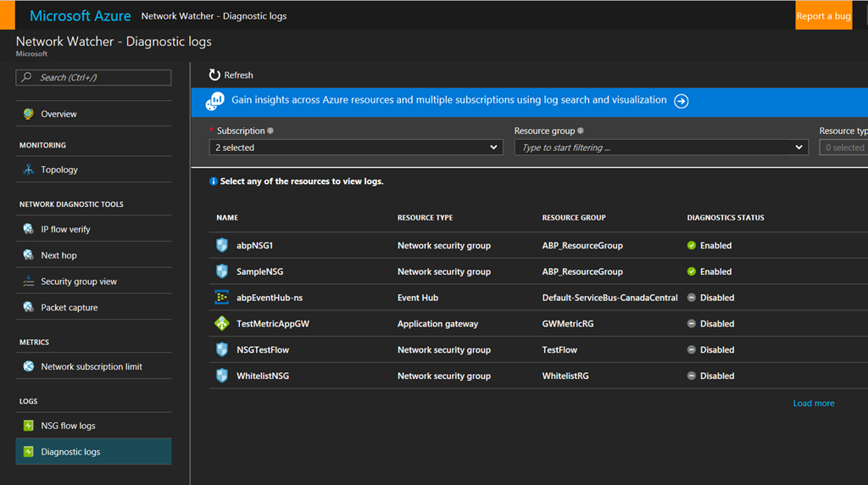Click the Subscription info icon
Screen dimensions: 868x485
tap(270, 131)
